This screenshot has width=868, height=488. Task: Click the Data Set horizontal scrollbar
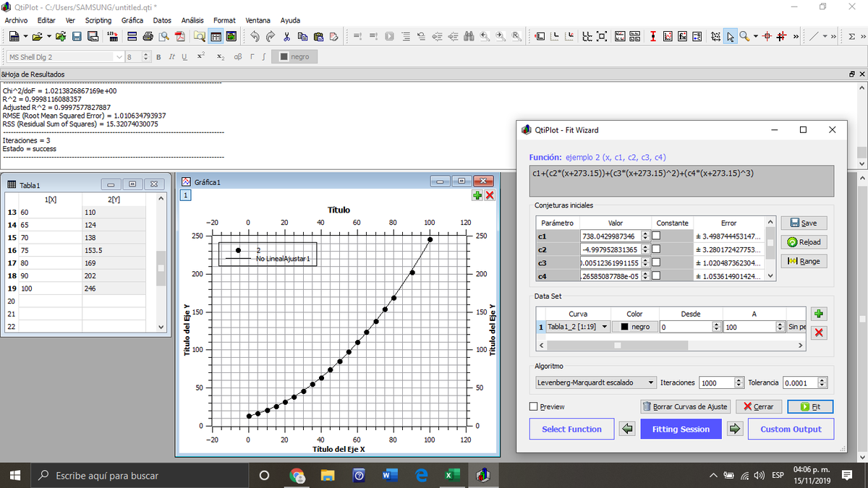coord(671,346)
